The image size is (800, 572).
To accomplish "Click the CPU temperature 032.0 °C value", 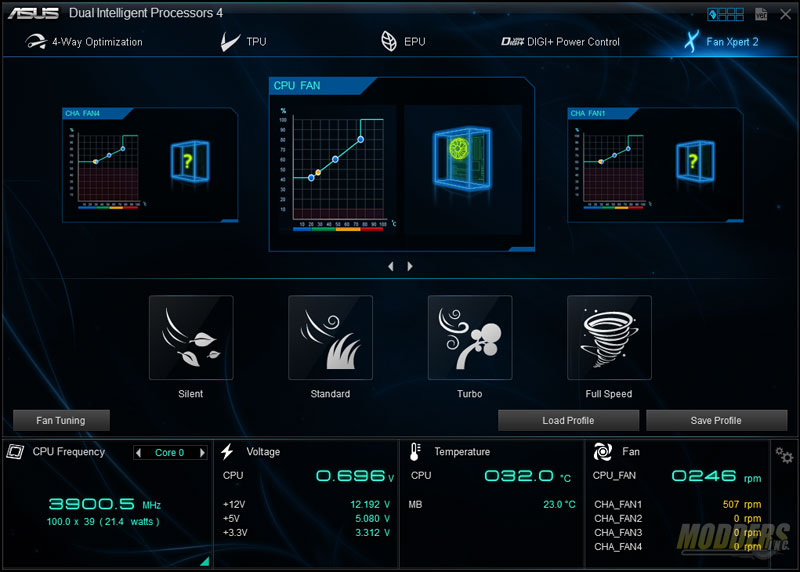I will tap(528, 476).
